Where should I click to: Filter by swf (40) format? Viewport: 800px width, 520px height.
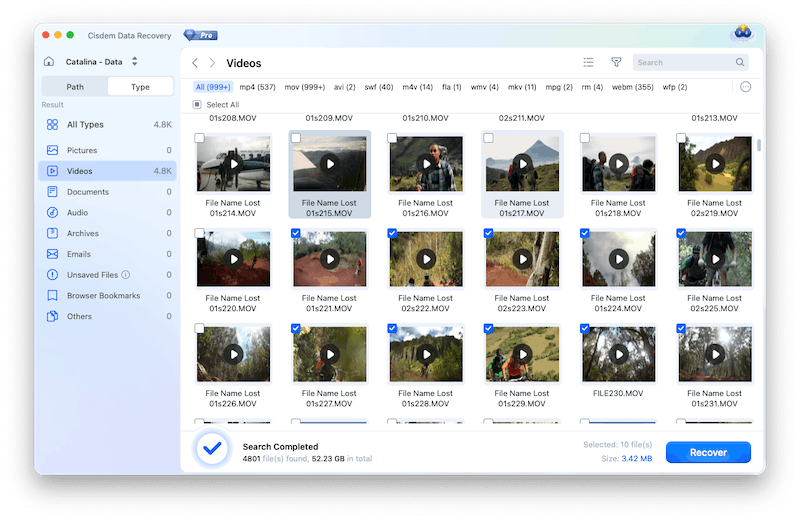[379, 87]
